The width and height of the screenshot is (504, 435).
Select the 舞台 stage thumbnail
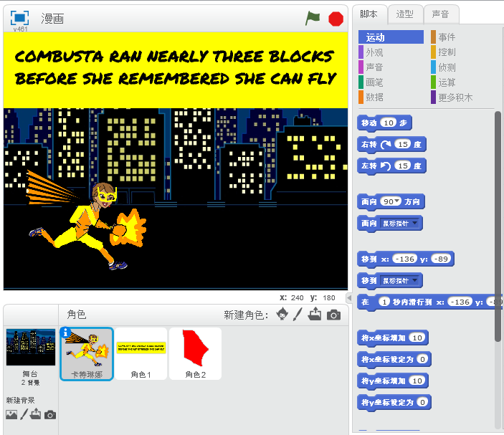31,347
